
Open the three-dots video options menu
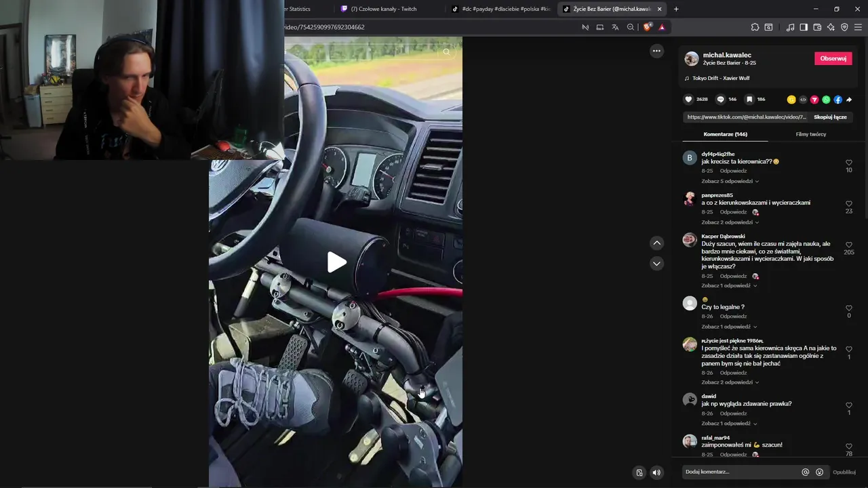656,51
